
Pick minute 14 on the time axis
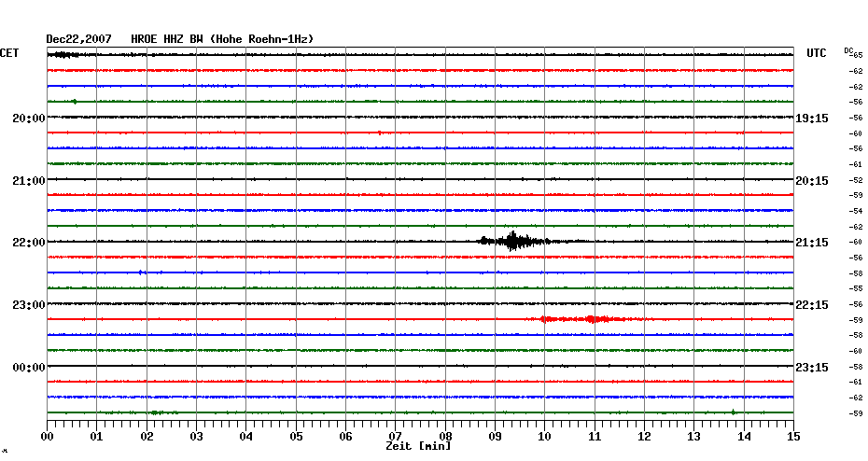[744, 437]
